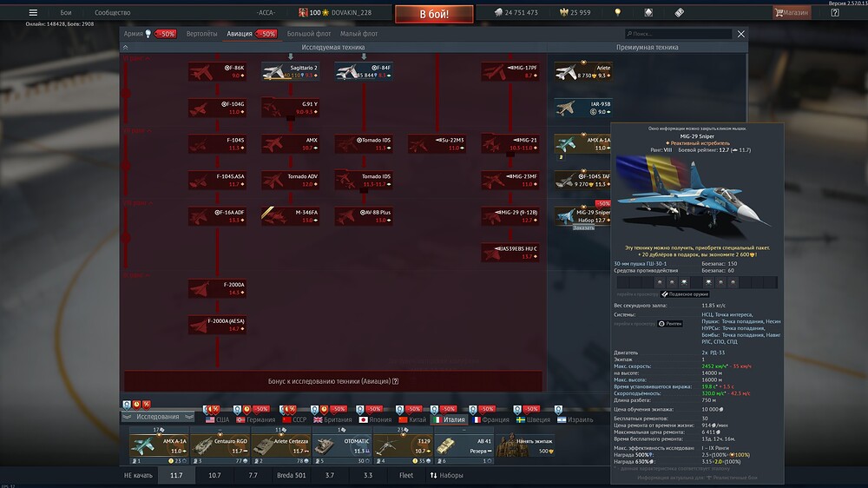The width and height of the screenshot is (868, 488).
Task: Select the M-346FA aircraft card
Action: [x=290, y=216]
